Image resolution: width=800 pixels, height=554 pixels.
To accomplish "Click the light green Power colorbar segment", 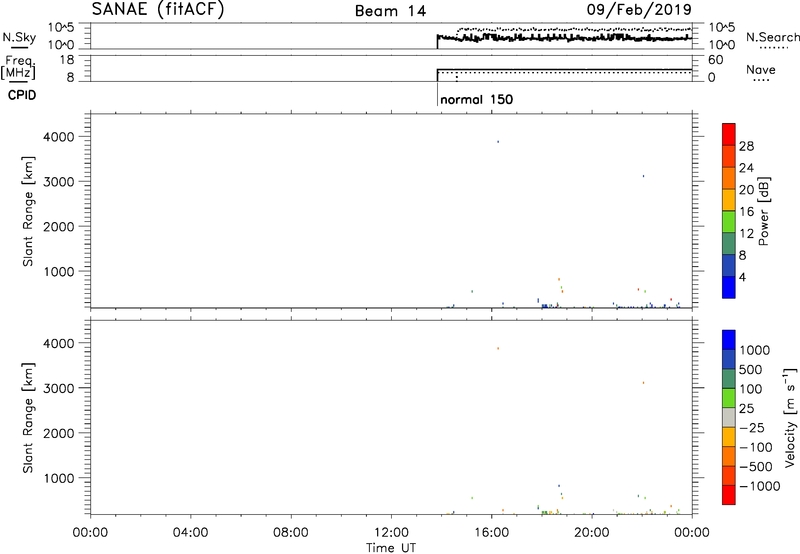I will coord(729,221).
